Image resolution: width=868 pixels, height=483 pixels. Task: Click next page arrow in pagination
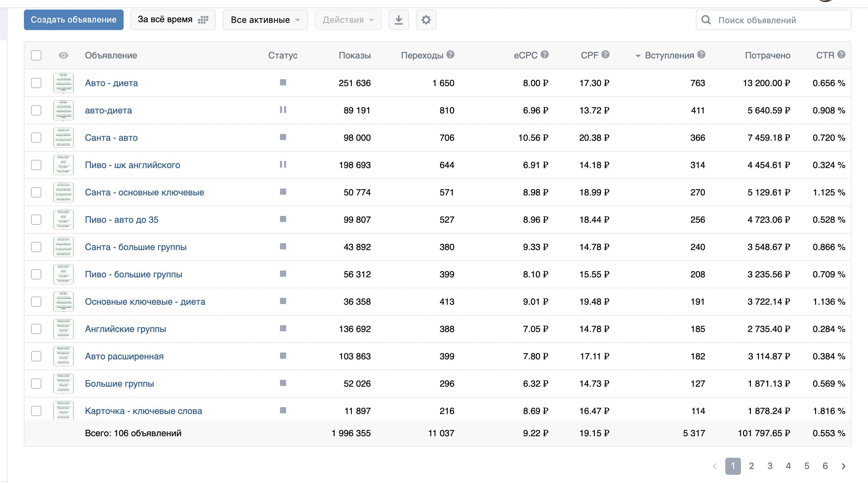click(x=843, y=466)
